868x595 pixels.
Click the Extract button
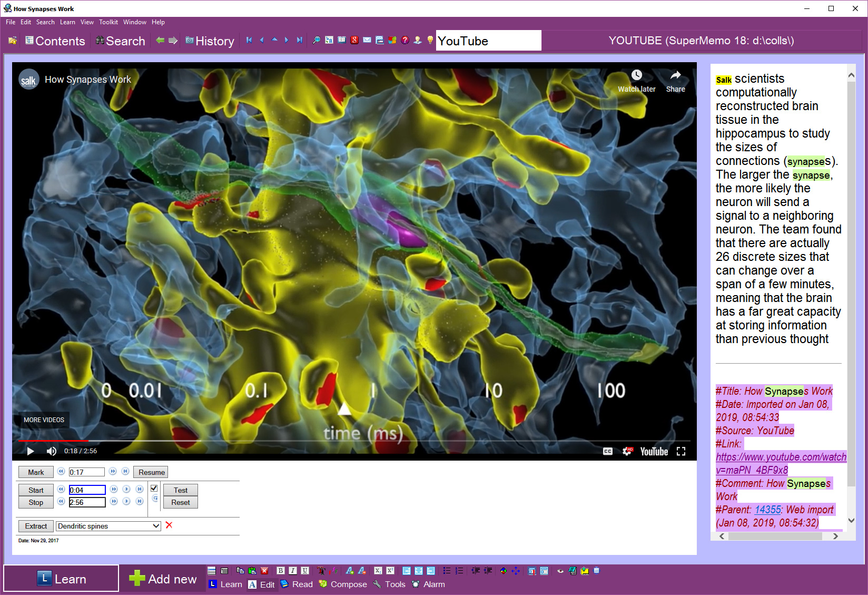[x=36, y=526]
